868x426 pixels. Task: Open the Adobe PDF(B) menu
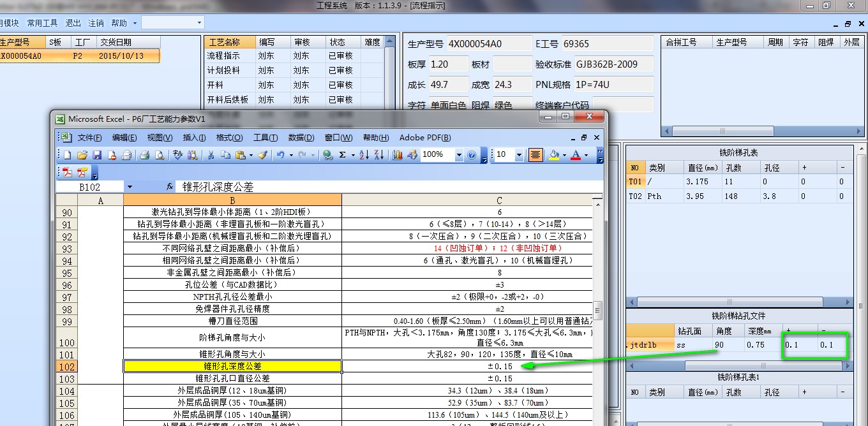coord(425,138)
